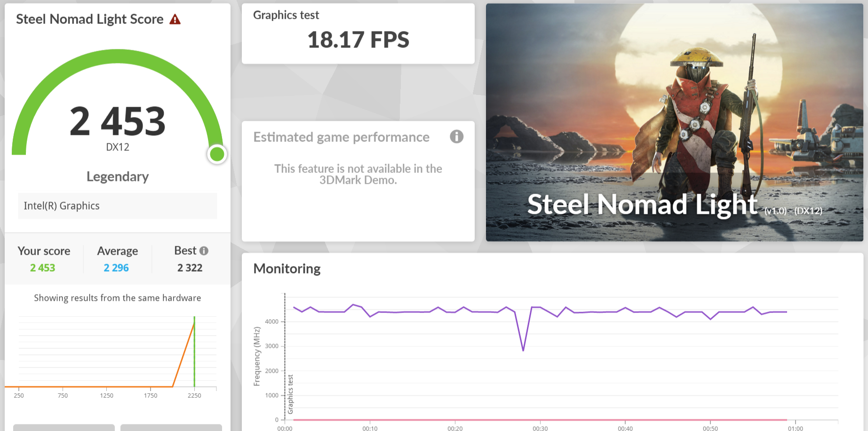Image resolution: width=868 pixels, height=431 pixels.
Task: Click the 4000 label on the frequency axis
Action: click(272, 322)
